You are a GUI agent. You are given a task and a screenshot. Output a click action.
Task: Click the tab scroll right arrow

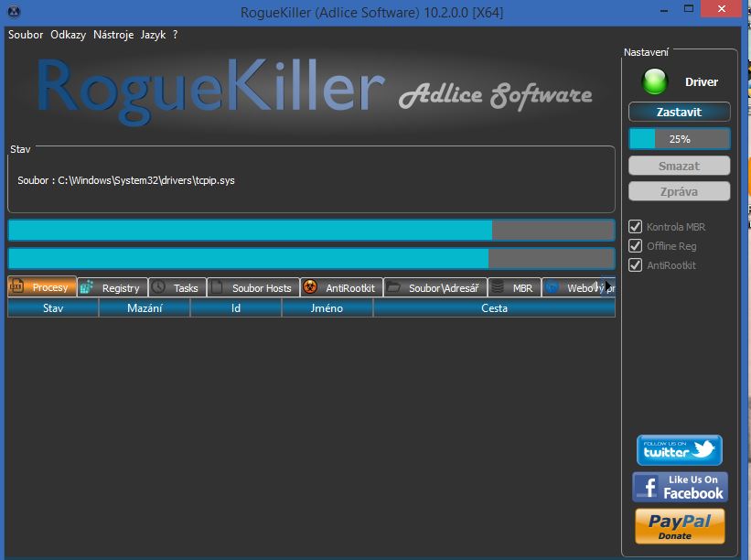pyautogui.click(x=608, y=287)
